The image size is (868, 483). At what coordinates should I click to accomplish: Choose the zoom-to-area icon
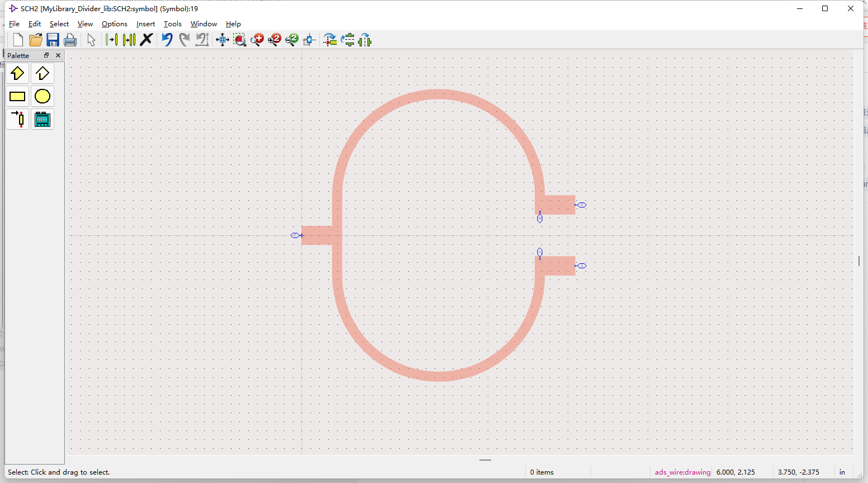tap(240, 40)
